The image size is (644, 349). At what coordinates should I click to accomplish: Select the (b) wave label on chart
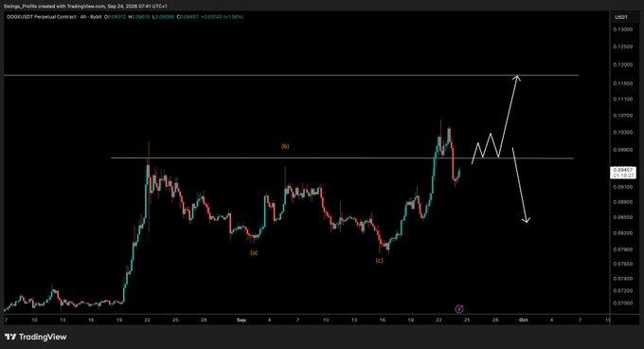285,146
